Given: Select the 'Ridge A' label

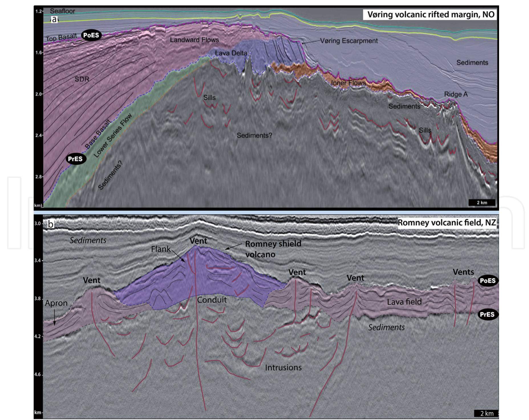Looking at the screenshot, I should pos(456,94).
